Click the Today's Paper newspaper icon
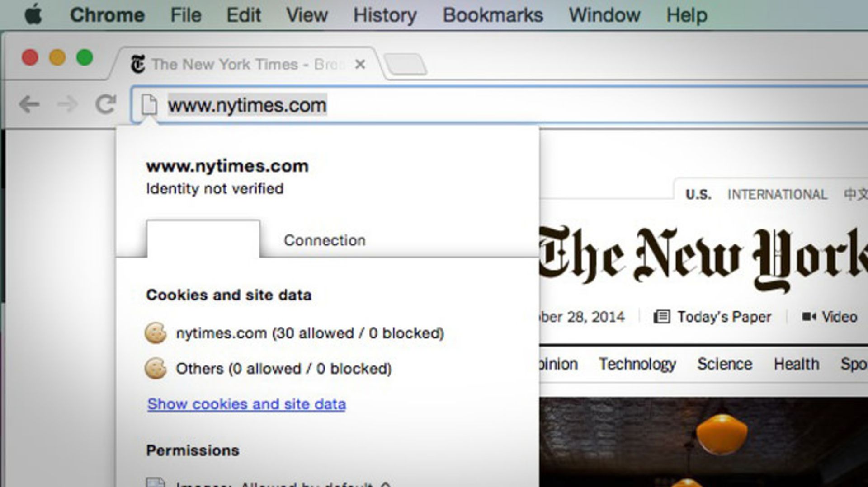This screenshot has width=868, height=487. pos(661,317)
